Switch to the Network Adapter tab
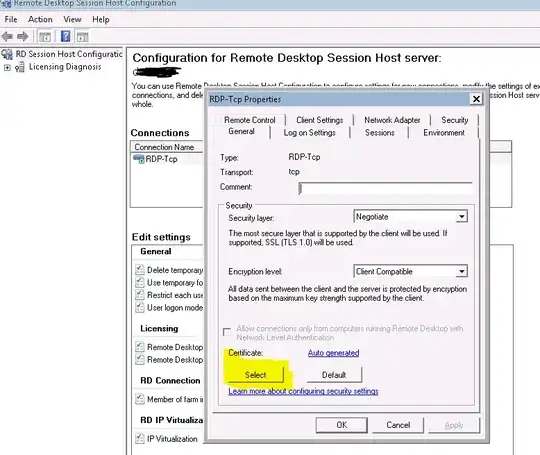The height and width of the screenshot is (455, 540). click(x=392, y=120)
